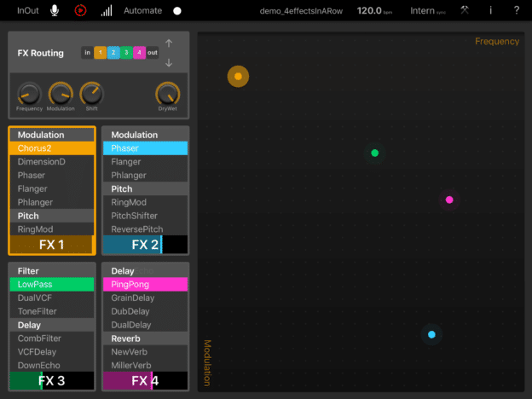Click the green XY pad dot
The width and height of the screenshot is (532, 399).
(x=374, y=153)
